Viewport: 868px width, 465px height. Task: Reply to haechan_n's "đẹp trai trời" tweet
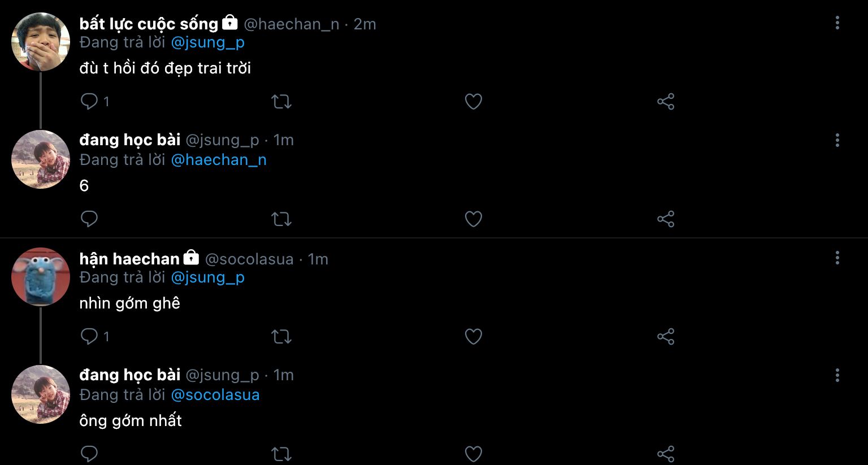(x=89, y=102)
